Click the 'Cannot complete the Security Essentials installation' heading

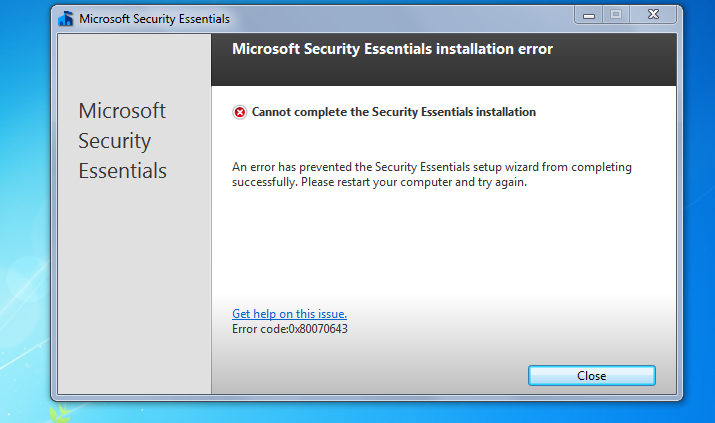(x=394, y=112)
